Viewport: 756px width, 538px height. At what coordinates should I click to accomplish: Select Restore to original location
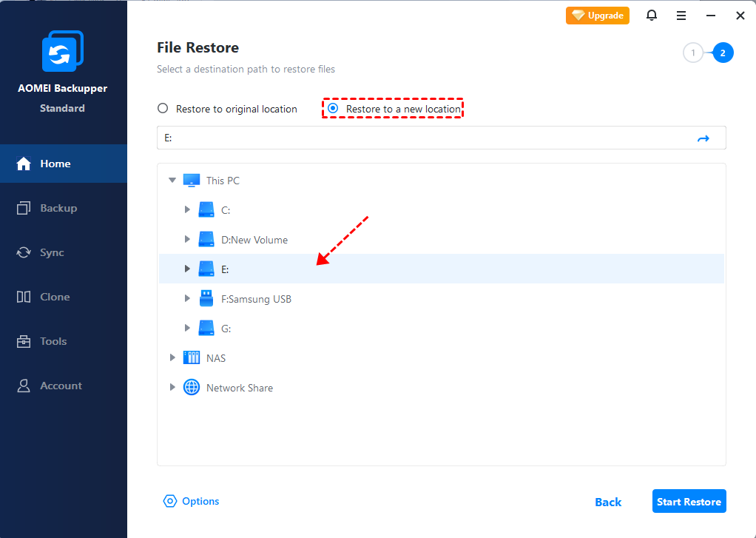(163, 109)
